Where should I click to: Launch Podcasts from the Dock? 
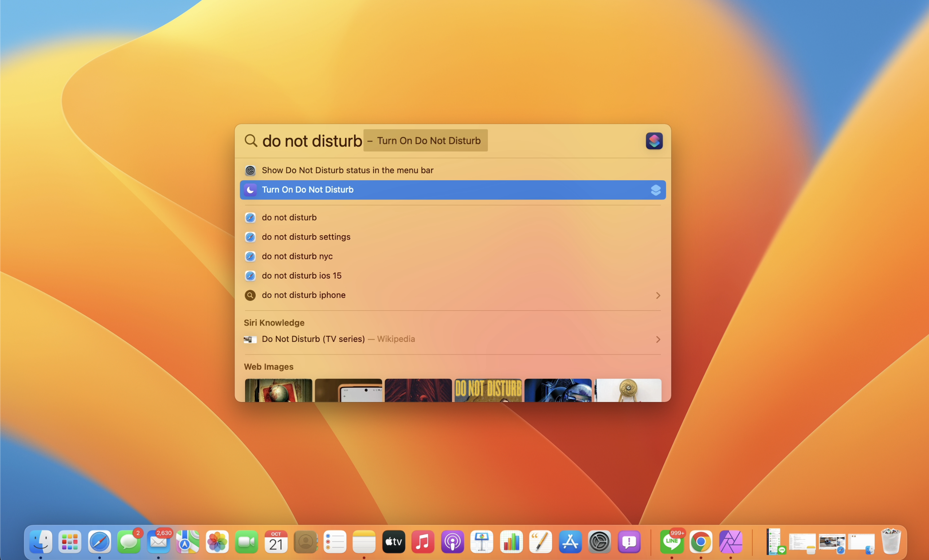click(452, 542)
